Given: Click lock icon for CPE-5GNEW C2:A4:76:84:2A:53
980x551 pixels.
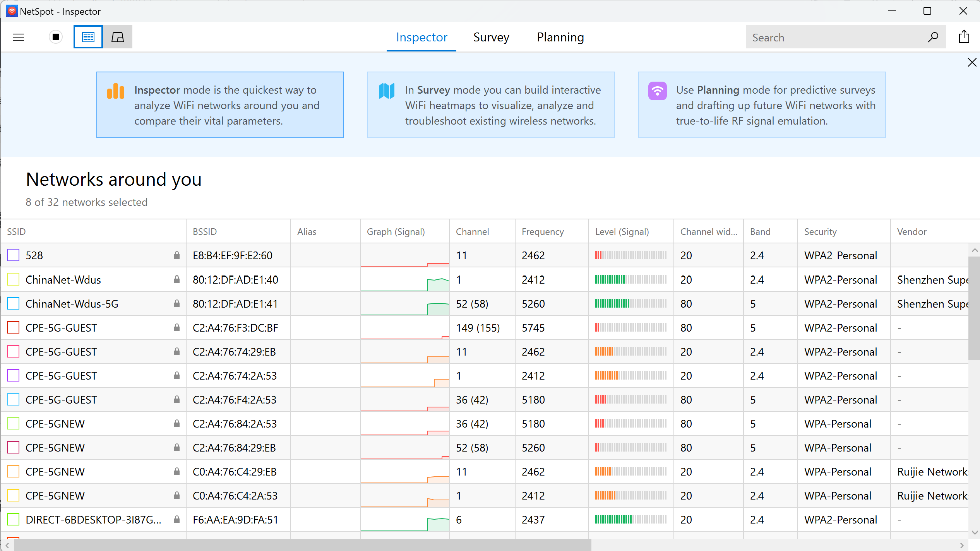Looking at the screenshot, I should click(x=177, y=423).
